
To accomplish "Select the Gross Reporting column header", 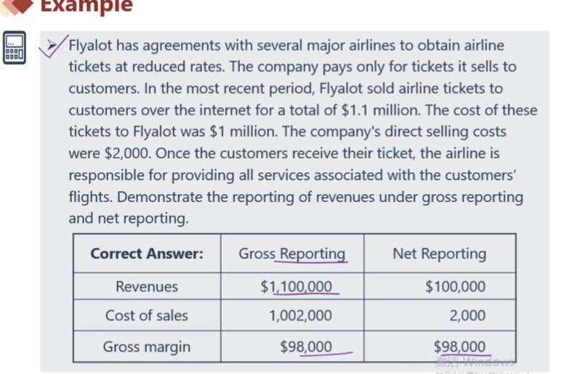I will click(292, 253).
